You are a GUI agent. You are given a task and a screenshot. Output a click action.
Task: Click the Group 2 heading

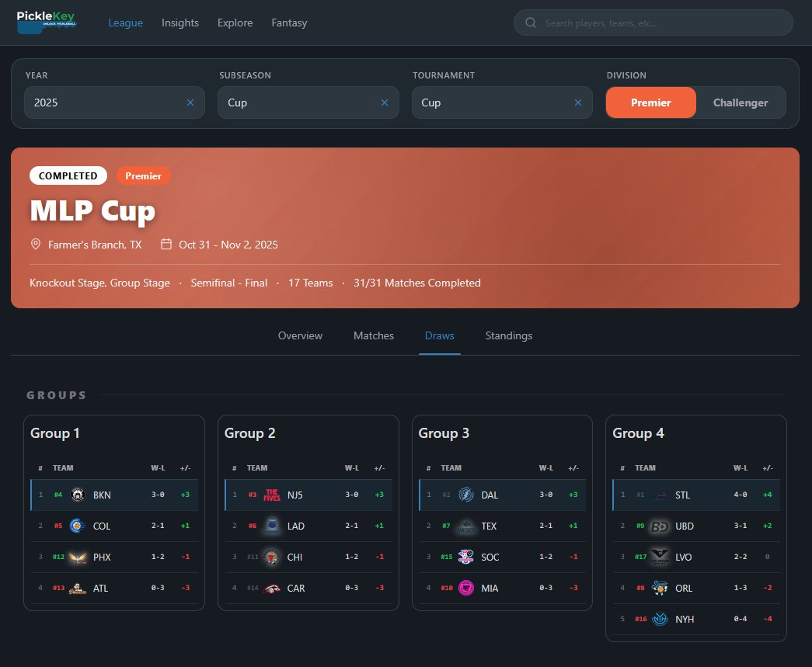point(249,433)
